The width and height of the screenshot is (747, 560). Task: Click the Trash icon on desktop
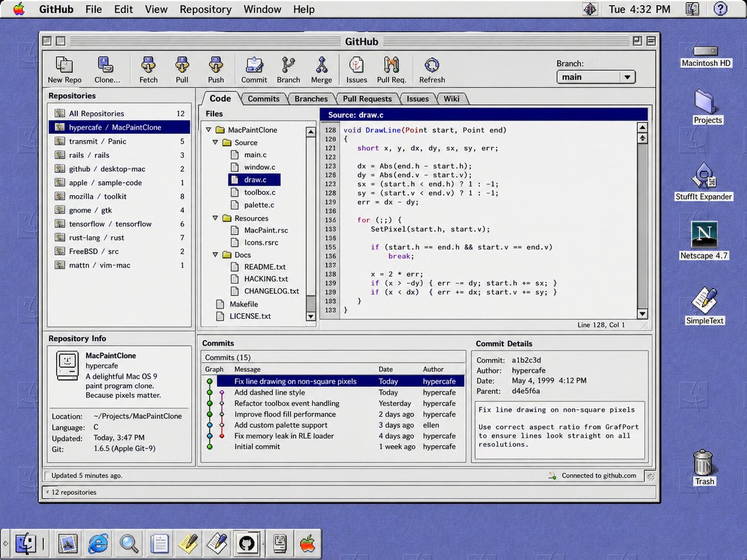[704, 463]
